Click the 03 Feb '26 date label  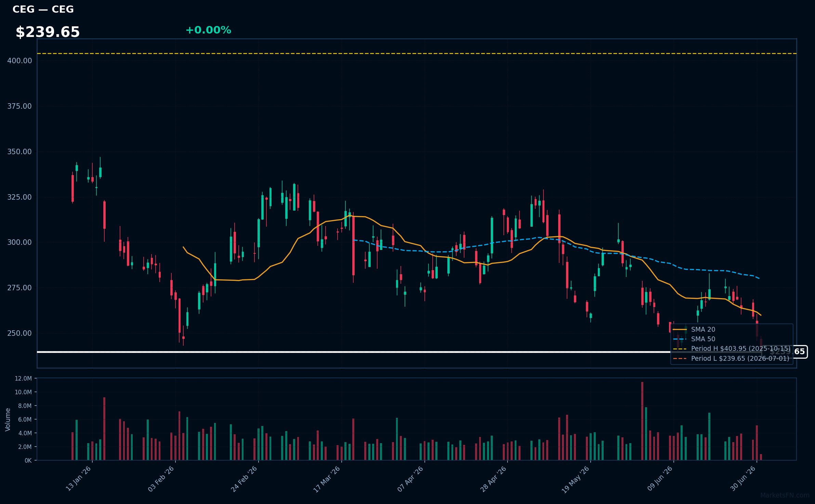(x=161, y=479)
